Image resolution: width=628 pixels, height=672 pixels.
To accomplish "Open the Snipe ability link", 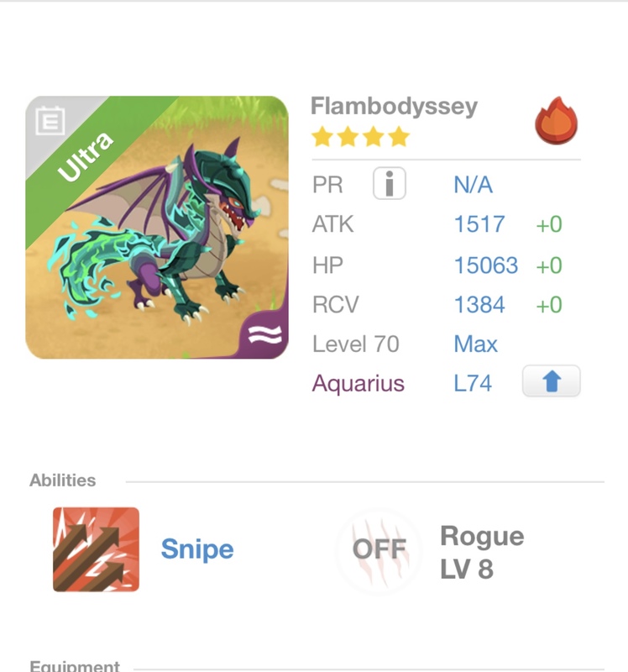I will [197, 549].
